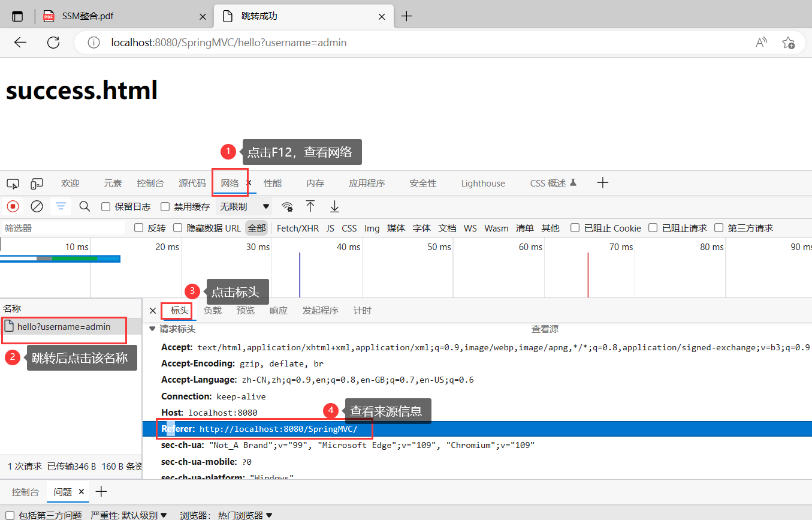Open the 响应 request detail tab

coord(279,311)
